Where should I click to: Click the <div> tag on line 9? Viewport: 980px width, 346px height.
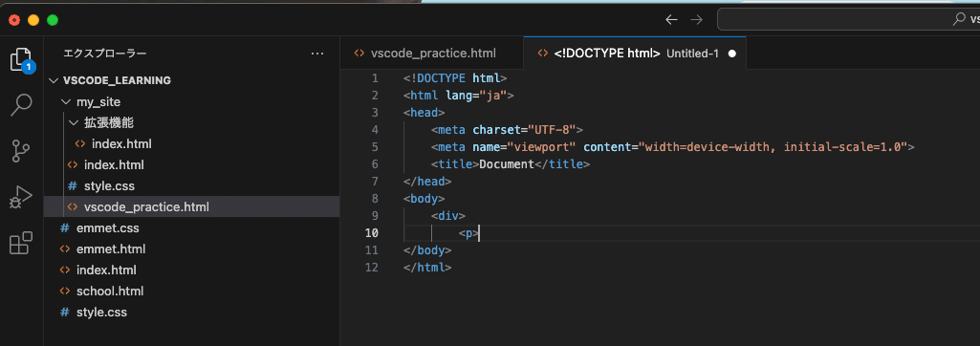tap(448, 215)
